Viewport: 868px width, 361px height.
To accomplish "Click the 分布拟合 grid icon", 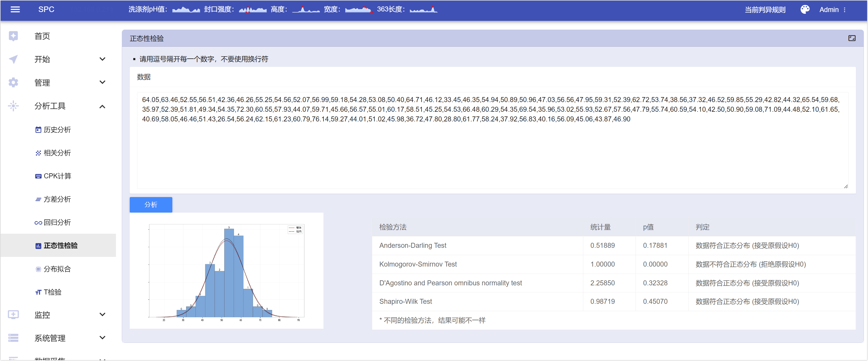I will (x=38, y=269).
